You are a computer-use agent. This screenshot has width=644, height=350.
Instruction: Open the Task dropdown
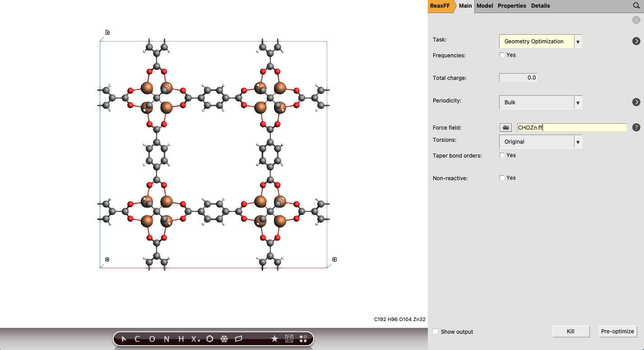point(578,41)
